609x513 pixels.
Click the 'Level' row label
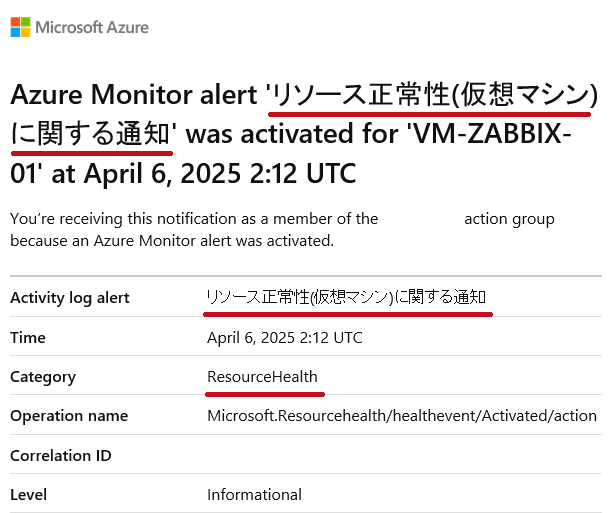click(x=29, y=495)
